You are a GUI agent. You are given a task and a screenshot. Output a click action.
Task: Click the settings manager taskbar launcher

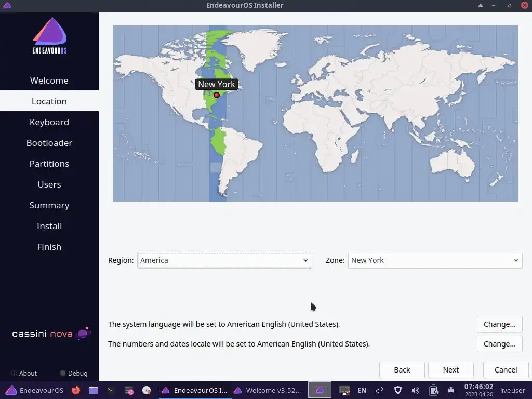coord(129,391)
